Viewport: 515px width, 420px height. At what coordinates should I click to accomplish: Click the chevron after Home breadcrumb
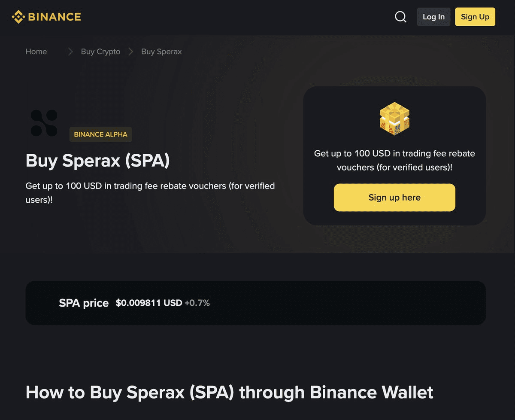70,52
